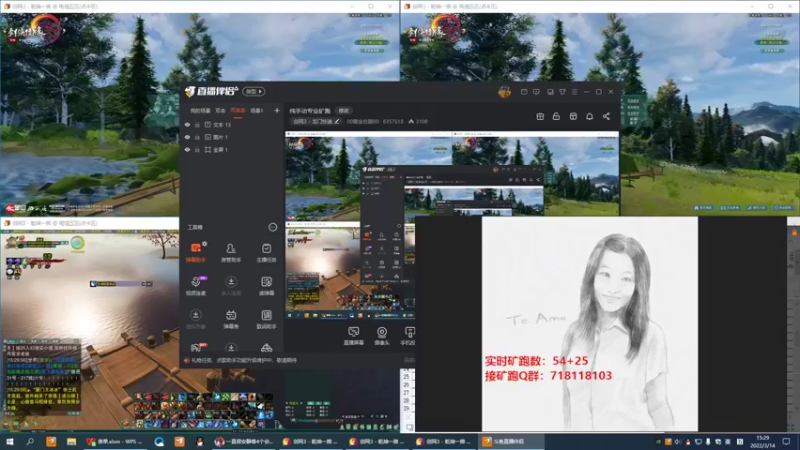The height and width of the screenshot is (450, 800).
Task: Click the taskbar clock showing 15:29
Action: [762, 441]
